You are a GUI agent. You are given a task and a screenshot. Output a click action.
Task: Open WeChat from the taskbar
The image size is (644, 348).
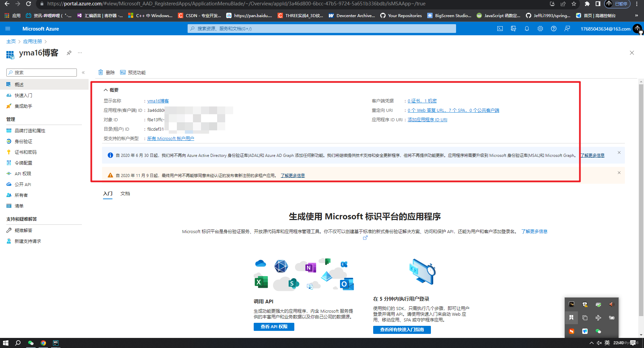coord(31,343)
